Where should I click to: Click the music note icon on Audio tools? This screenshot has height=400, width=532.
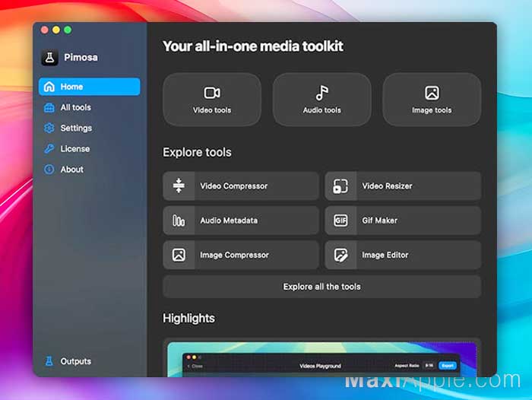click(x=321, y=93)
